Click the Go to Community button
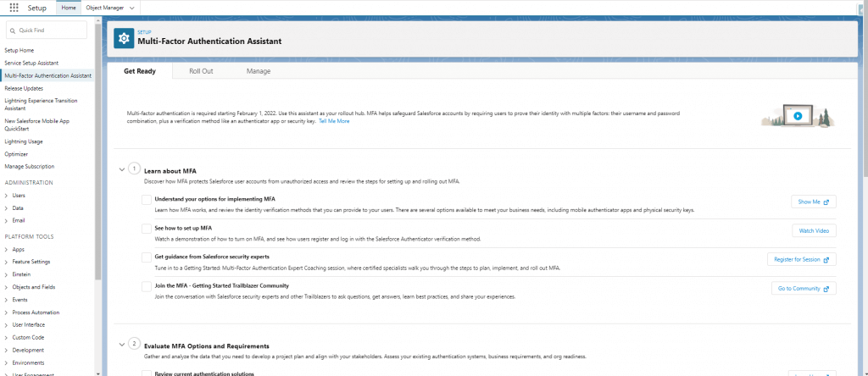The image size is (868, 376). click(x=804, y=289)
